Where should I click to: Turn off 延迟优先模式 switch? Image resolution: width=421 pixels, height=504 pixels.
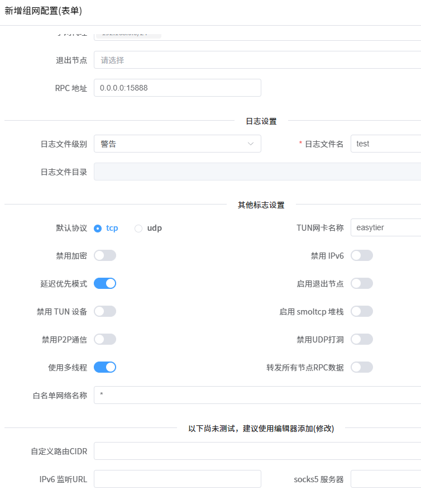click(105, 283)
